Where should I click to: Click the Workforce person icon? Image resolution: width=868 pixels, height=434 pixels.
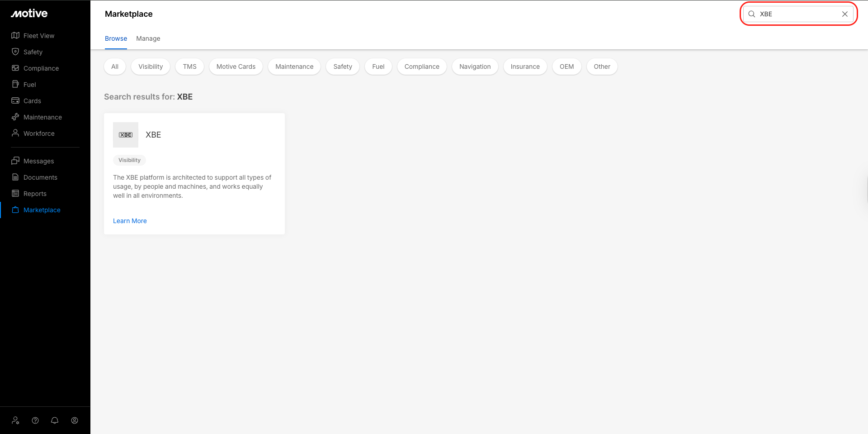15,133
